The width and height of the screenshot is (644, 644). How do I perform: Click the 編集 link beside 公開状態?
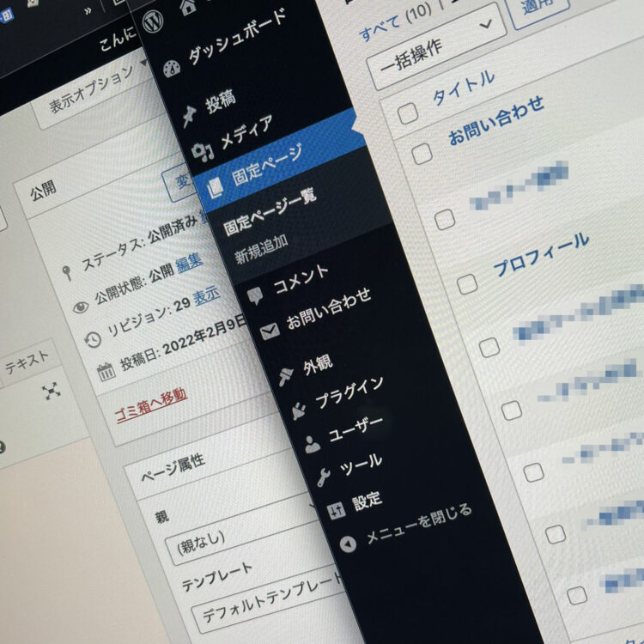(x=189, y=263)
